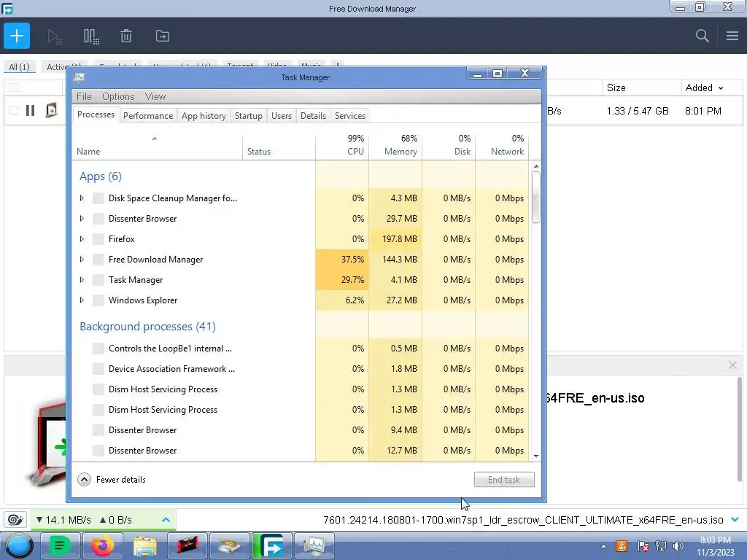Sort processes by CPU column
The width and height of the screenshot is (747, 560).
point(342,145)
